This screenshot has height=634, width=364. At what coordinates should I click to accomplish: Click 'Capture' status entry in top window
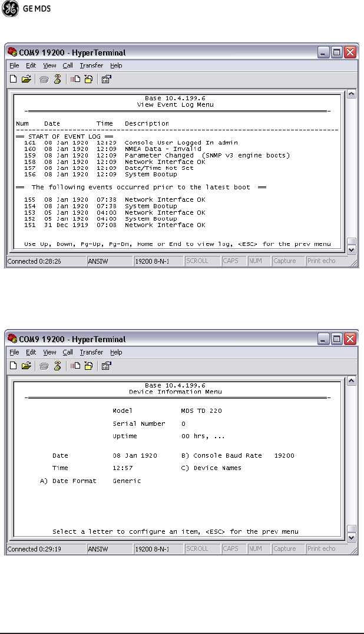[x=285, y=261]
